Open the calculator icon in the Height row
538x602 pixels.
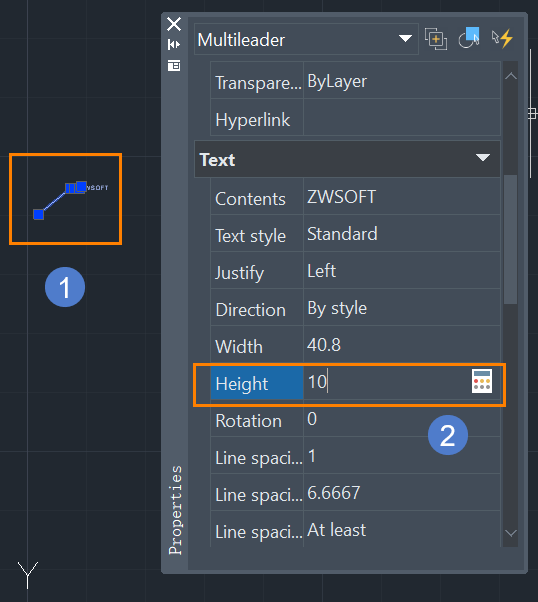point(482,381)
